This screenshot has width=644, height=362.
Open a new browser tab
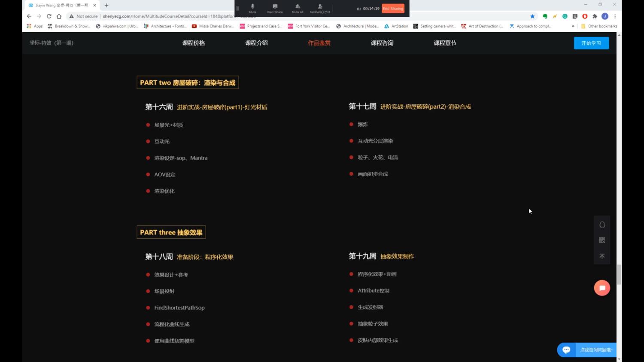point(106,5)
